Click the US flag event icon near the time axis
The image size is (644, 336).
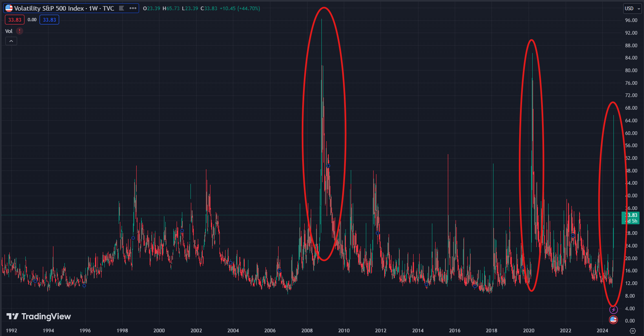click(613, 320)
